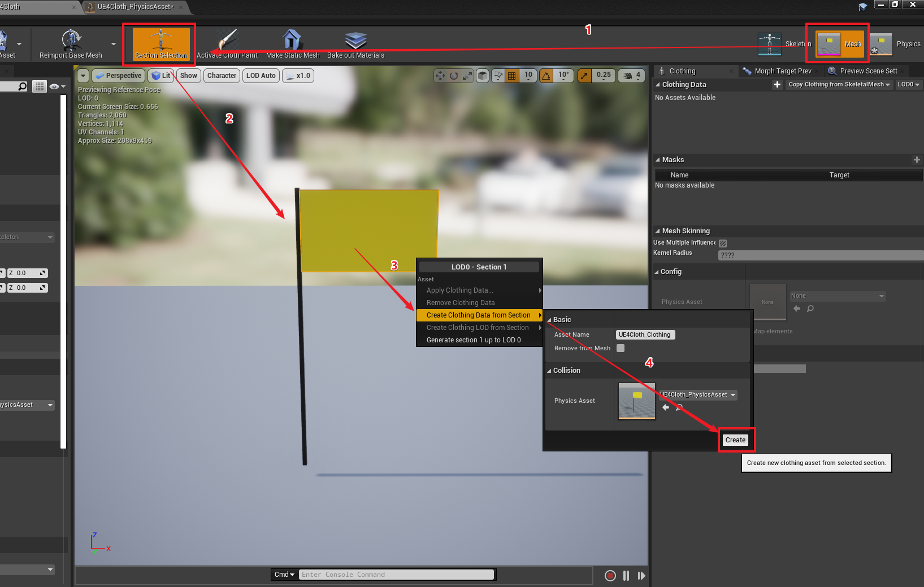The width and height of the screenshot is (924, 587).
Task: Activate the Section Selection tool
Action: pyautogui.click(x=161, y=44)
